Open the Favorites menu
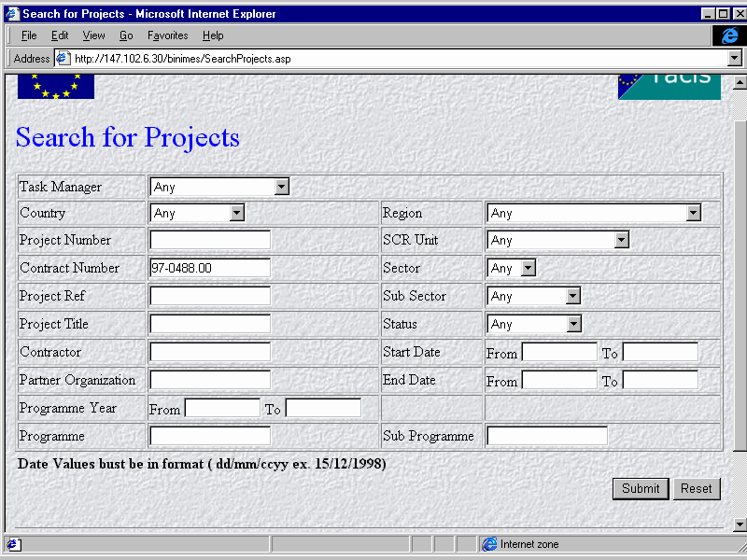Viewport: 747px width, 560px height. (x=167, y=35)
